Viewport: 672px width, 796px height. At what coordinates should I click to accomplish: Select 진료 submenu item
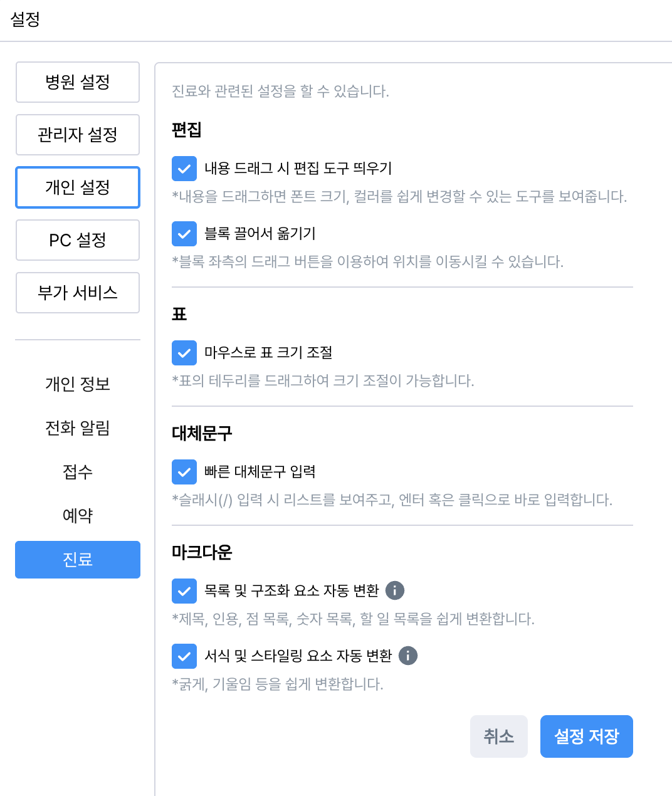[x=78, y=560]
